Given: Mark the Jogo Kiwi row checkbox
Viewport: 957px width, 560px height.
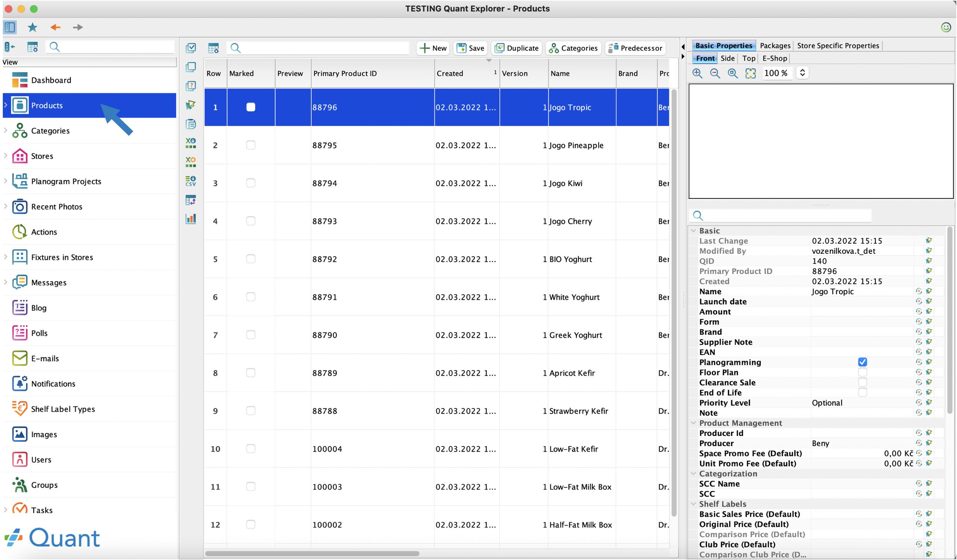Looking at the screenshot, I should (x=251, y=183).
